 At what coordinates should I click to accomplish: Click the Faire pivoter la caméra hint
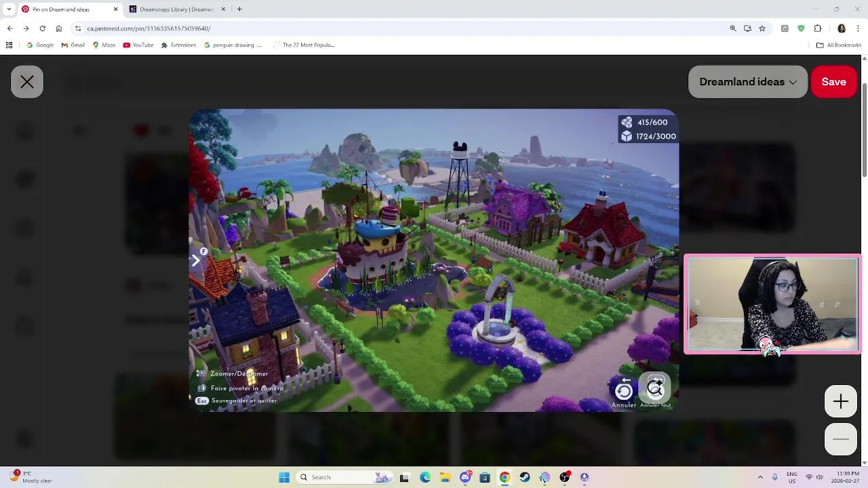coord(247,388)
